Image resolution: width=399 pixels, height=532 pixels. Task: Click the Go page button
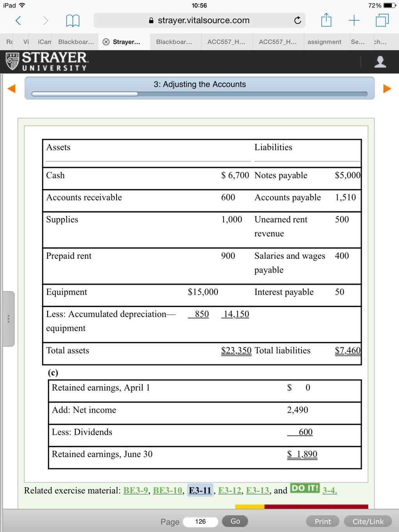pyautogui.click(x=235, y=521)
